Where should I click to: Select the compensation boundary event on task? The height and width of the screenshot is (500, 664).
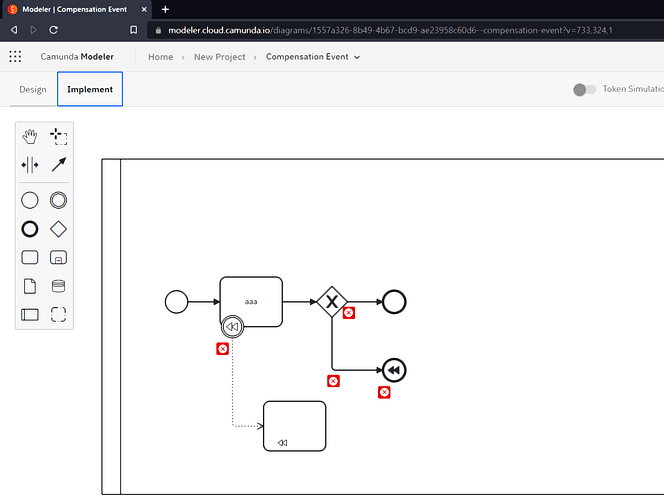[232, 327]
